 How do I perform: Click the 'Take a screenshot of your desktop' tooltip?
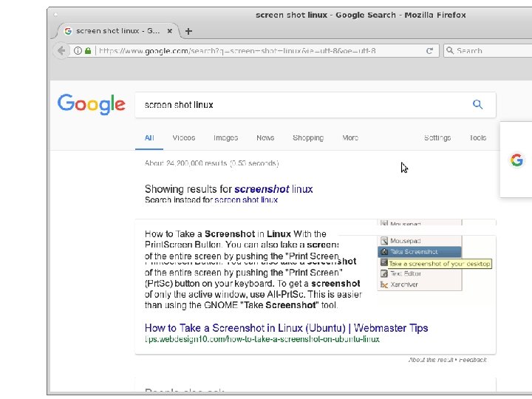tap(440, 264)
